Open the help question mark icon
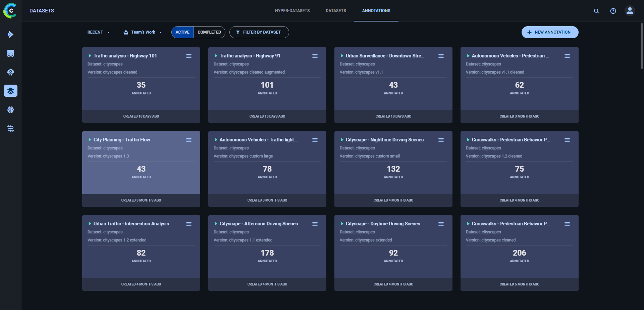The image size is (644, 310). tap(613, 11)
